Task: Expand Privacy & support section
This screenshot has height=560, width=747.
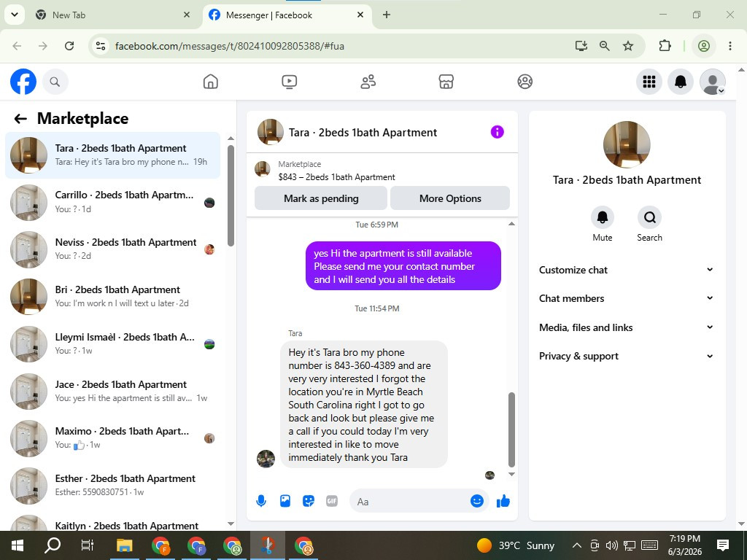Action: [x=627, y=356]
